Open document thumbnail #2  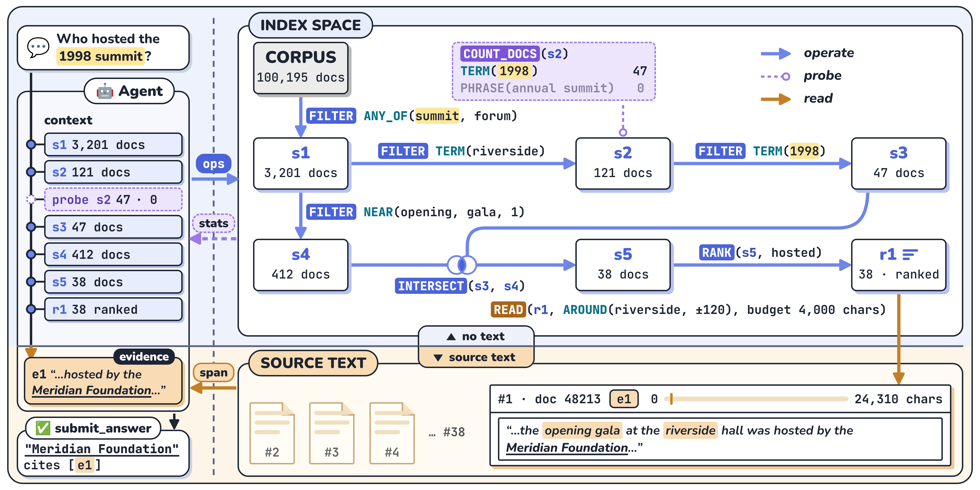(x=272, y=433)
